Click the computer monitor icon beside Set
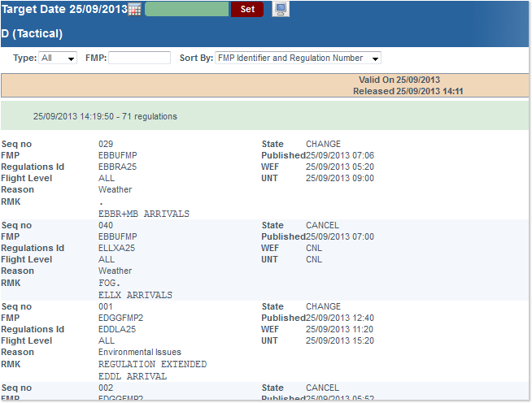 click(280, 10)
